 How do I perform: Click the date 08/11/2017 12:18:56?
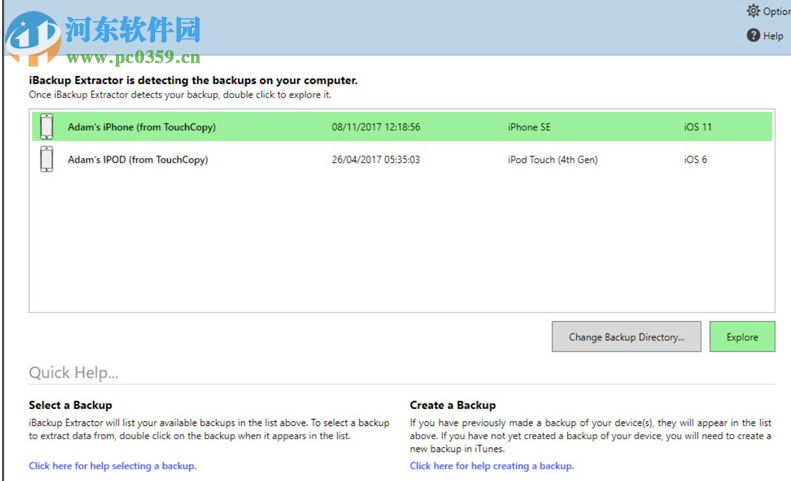tap(376, 127)
